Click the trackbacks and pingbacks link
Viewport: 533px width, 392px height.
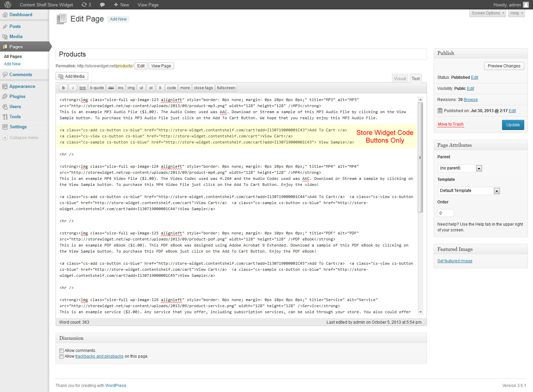pos(99,356)
